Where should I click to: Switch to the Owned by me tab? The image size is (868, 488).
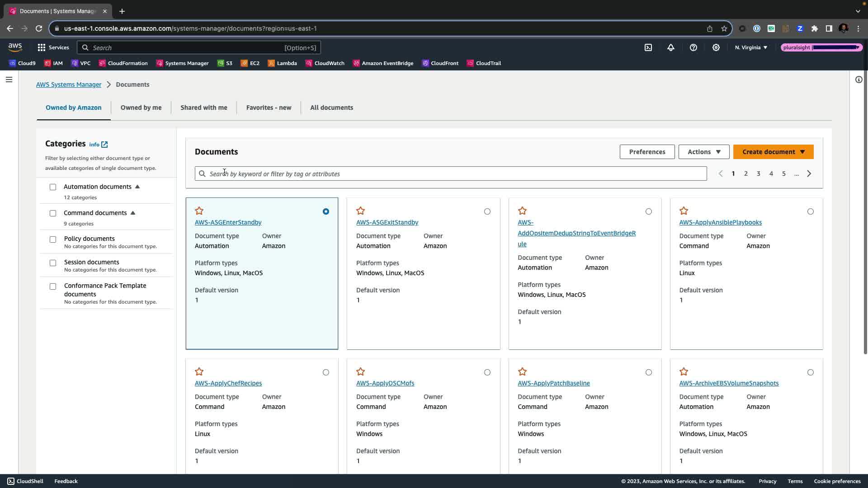pos(141,108)
